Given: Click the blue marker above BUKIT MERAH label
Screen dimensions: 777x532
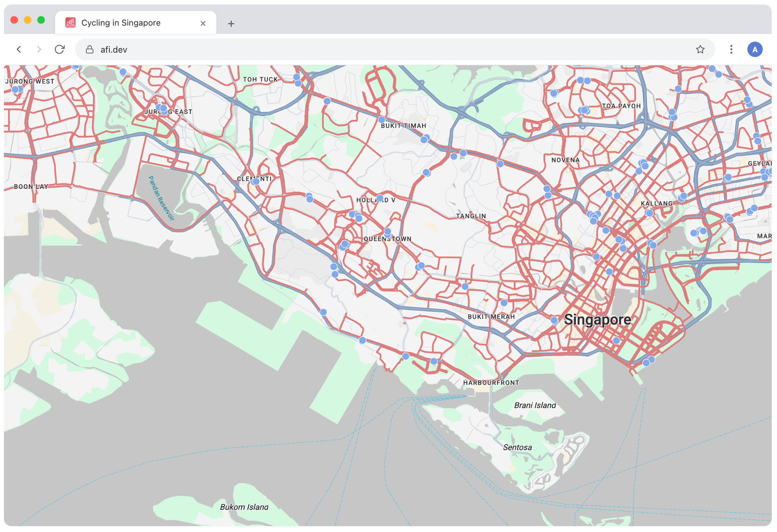Looking at the screenshot, I should pyautogui.click(x=504, y=303).
